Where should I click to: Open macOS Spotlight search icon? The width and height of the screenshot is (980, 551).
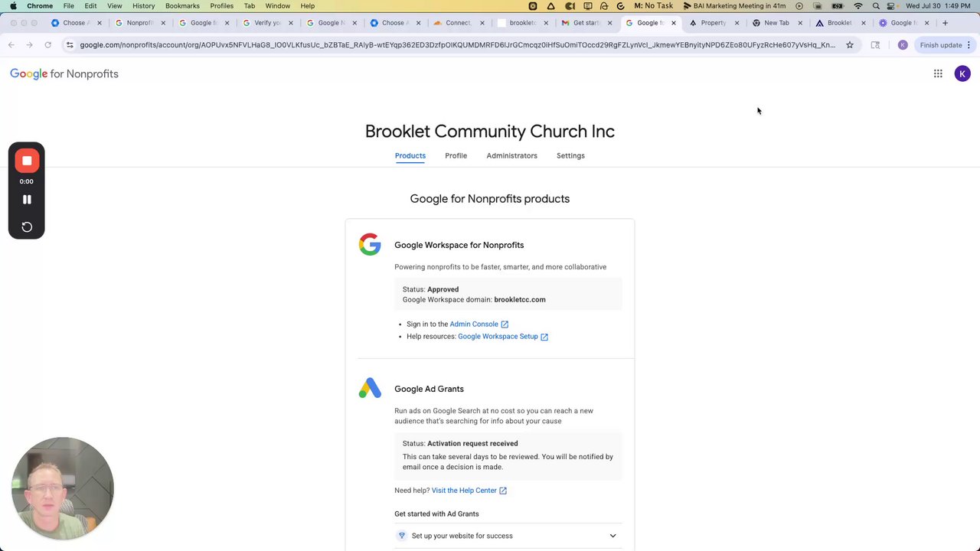[876, 6]
